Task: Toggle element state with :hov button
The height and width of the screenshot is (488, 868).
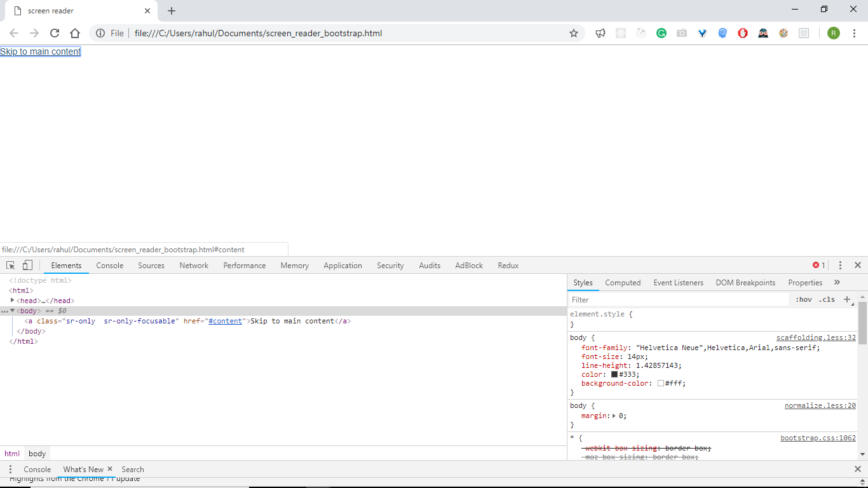Action: tap(803, 300)
